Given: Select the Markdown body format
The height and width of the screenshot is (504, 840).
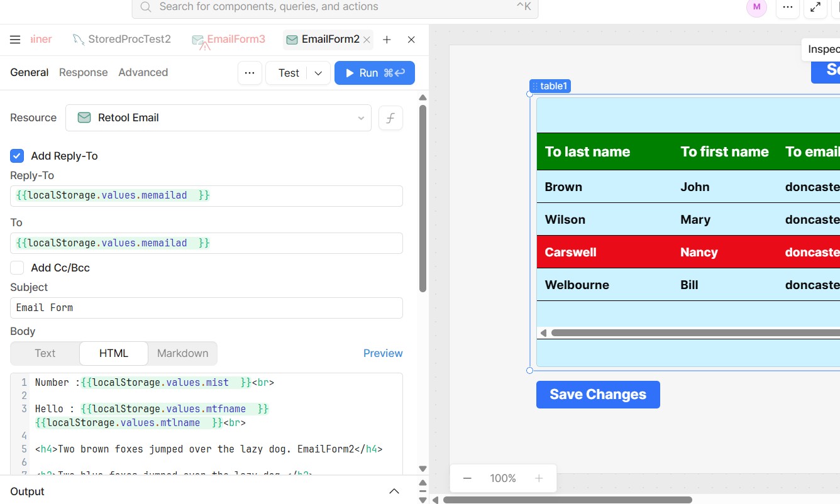Looking at the screenshot, I should tap(182, 353).
